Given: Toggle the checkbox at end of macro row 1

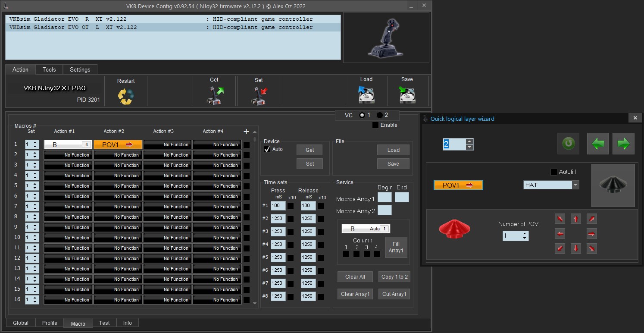Looking at the screenshot, I should tap(246, 145).
